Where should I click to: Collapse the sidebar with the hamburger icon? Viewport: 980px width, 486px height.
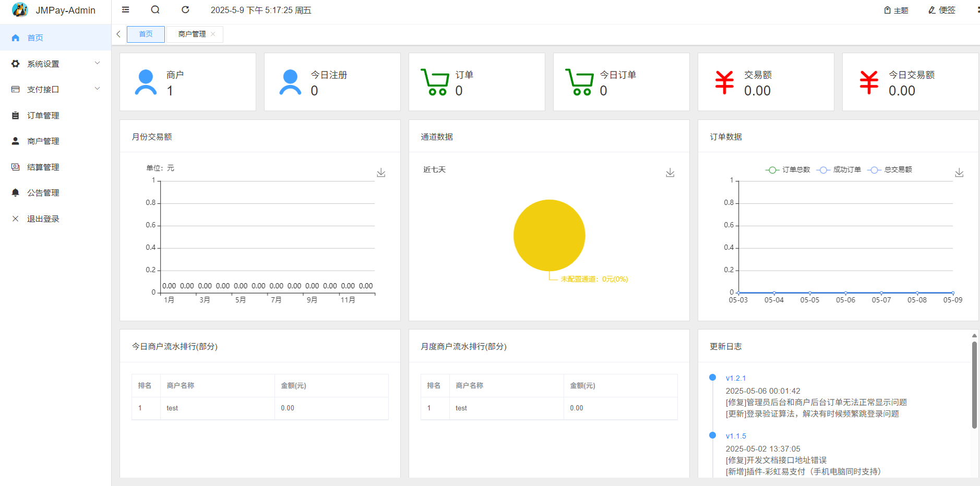pos(125,10)
